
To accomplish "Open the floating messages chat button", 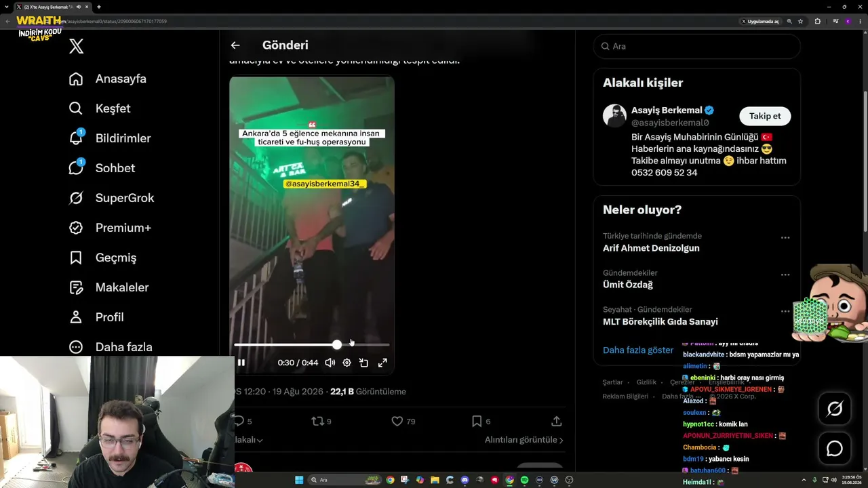I will click(835, 449).
